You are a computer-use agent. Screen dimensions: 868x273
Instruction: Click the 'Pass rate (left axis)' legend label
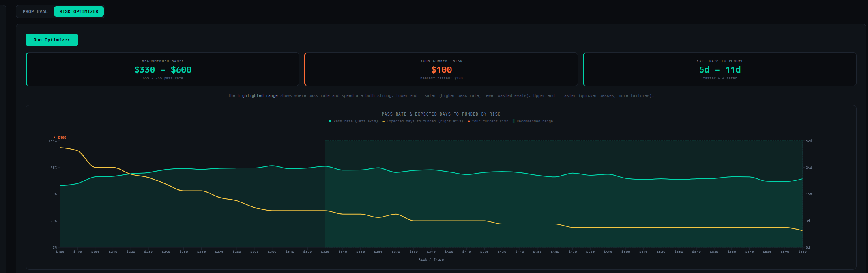pyautogui.click(x=355, y=121)
